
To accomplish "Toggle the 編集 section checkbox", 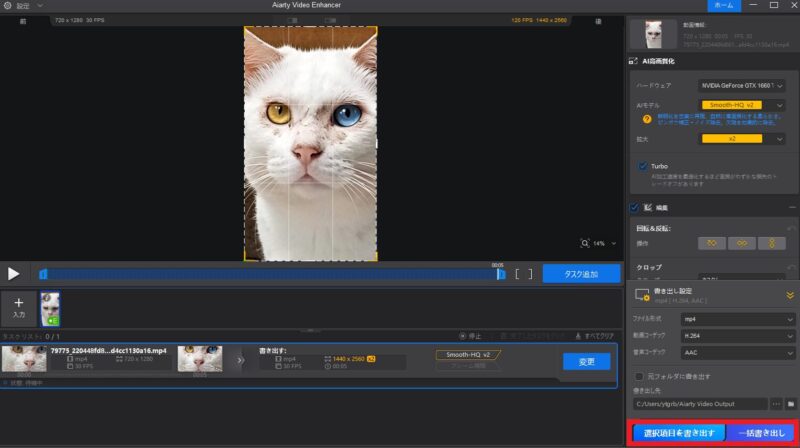I will click(x=634, y=208).
